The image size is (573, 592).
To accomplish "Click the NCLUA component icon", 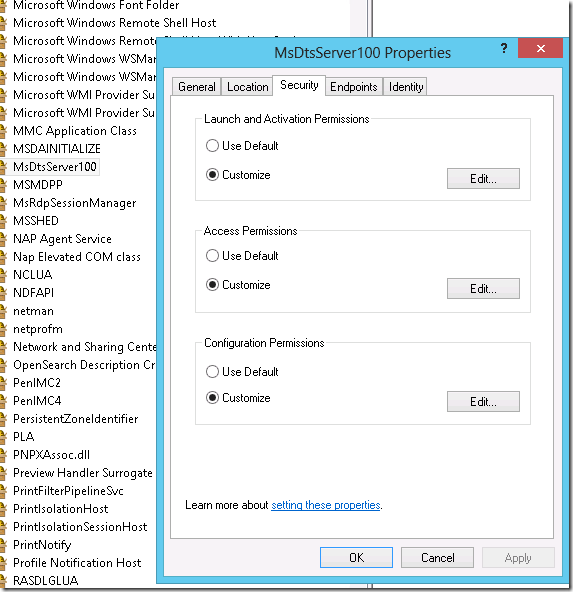I will (x=3, y=275).
